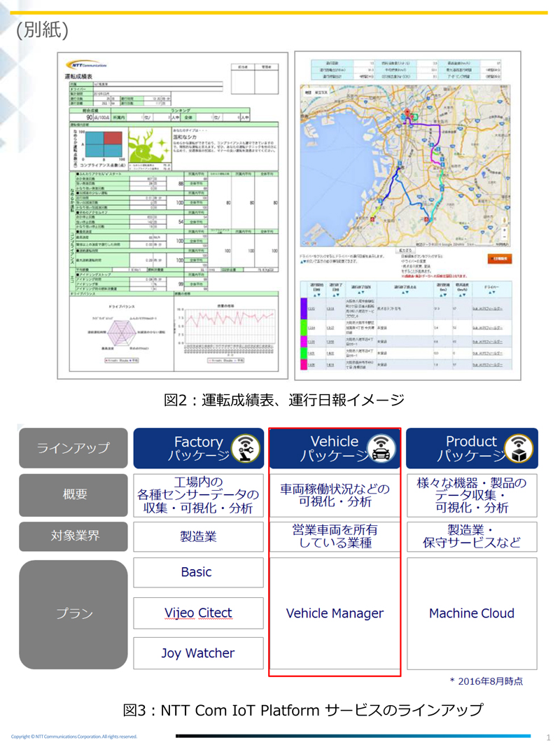The height and width of the screenshot is (745, 560).
Task: Click the ドライブバランス radar chart
Action: coord(120,333)
